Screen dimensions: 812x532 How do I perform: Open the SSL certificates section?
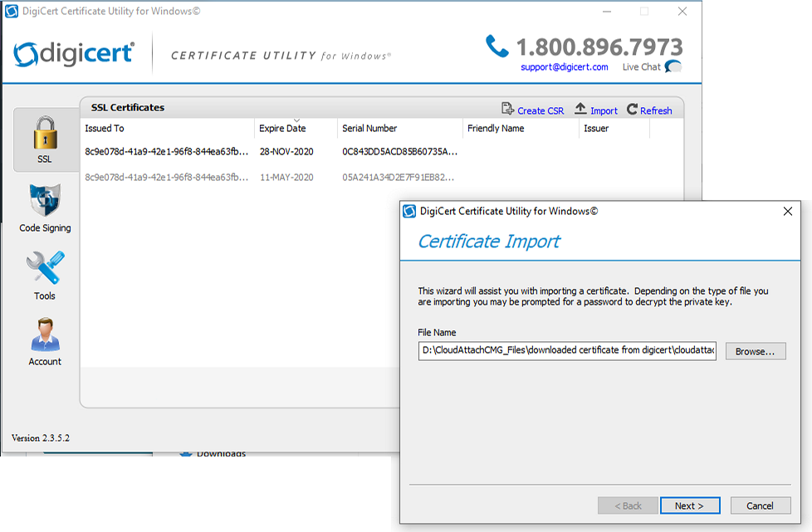coord(46,139)
